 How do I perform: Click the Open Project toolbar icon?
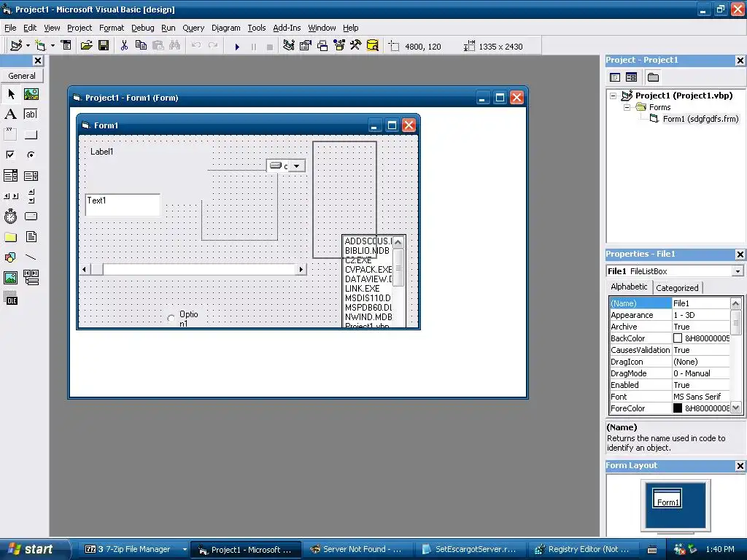pos(86,46)
